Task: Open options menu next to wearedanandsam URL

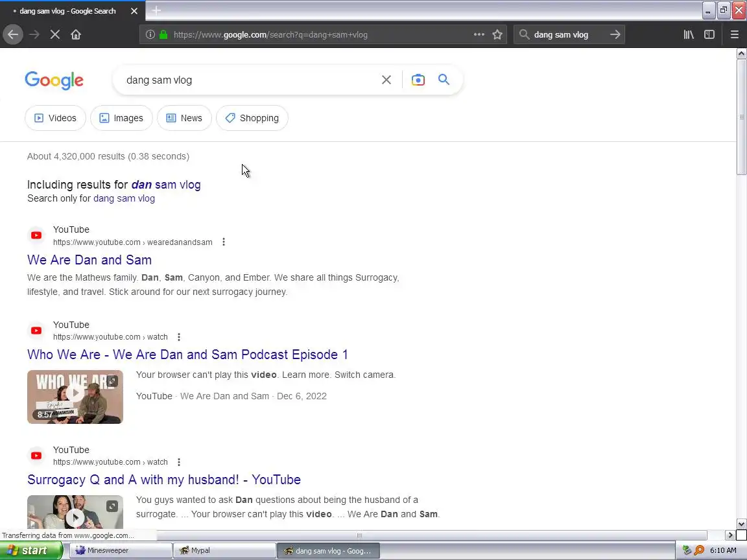Action: (x=224, y=242)
